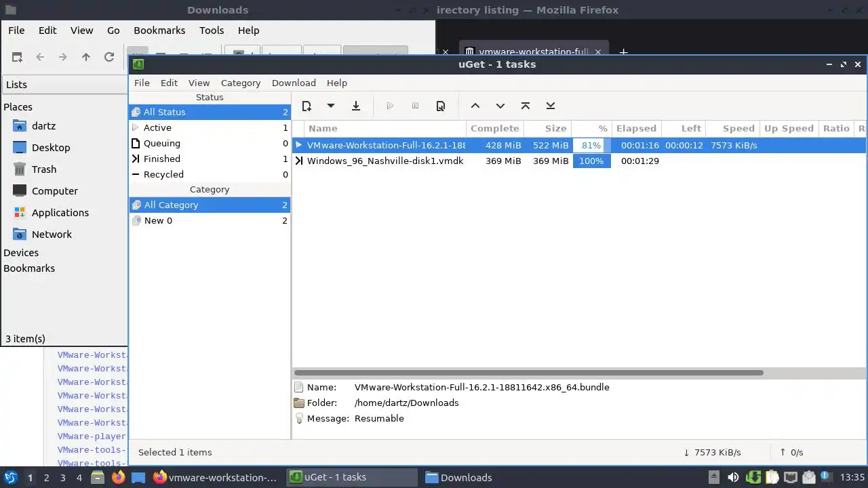Viewport: 868px width, 488px height.
Task: Click the Resumable message text
Action: (379, 418)
